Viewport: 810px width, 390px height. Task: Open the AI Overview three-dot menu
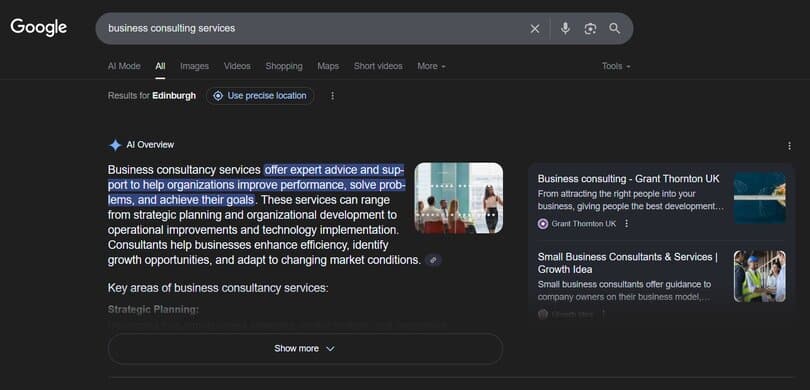(789, 146)
